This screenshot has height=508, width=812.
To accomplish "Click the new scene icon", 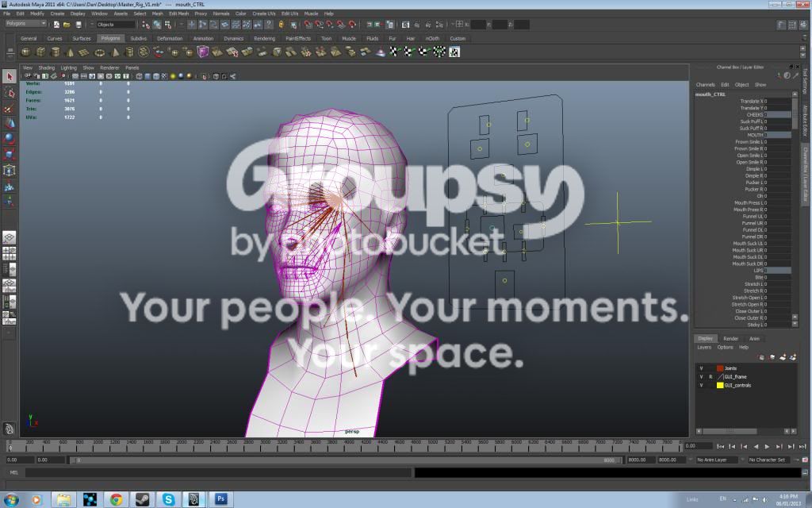I will click(x=56, y=25).
